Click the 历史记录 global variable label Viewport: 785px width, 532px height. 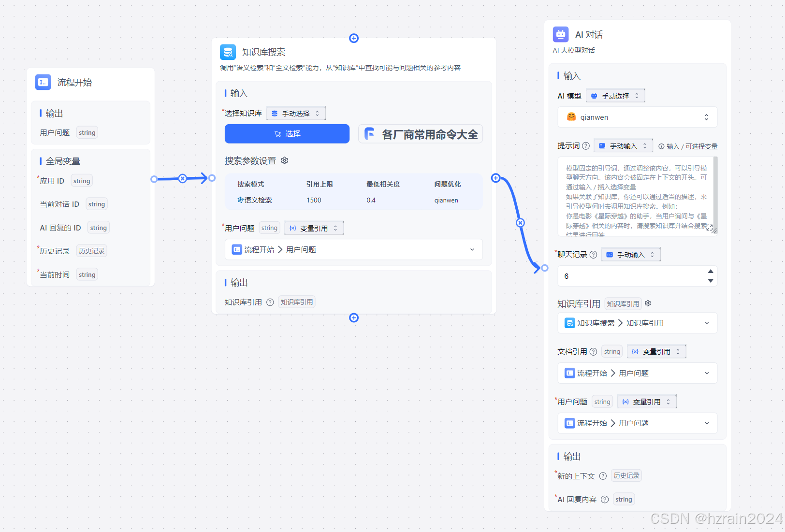point(55,251)
